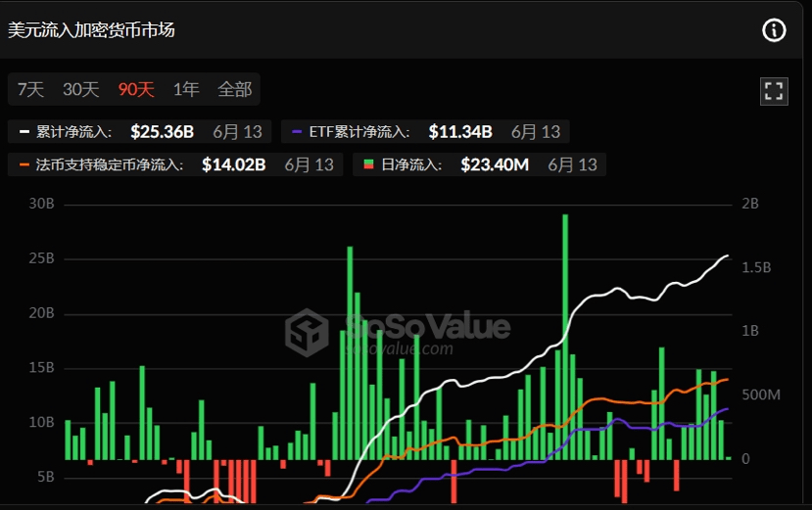Toggle the 累计净流入 legend series
The image size is (812, 510).
pos(140,131)
